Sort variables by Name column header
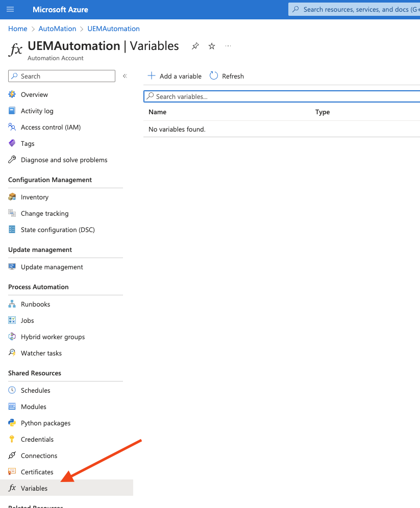 [158, 112]
